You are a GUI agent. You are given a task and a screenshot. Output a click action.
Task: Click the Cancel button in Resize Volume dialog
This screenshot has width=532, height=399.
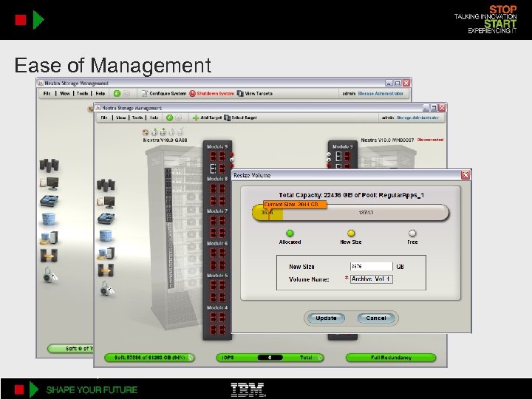click(x=376, y=318)
